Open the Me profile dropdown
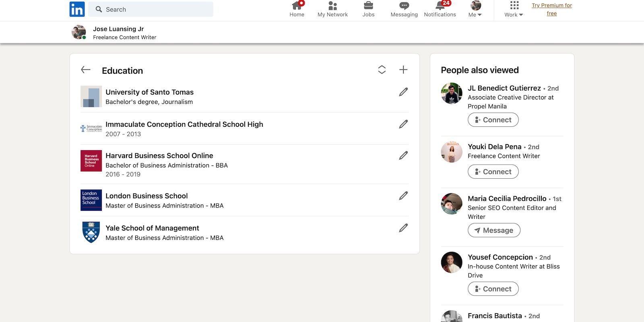Screen dimensions: 644x322 tap(475, 9)
